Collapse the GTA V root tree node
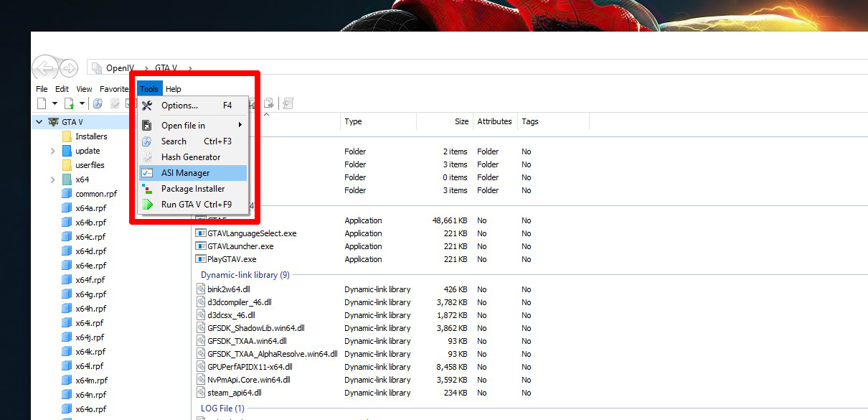The width and height of the screenshot is (868, 420). click(39, 122)
